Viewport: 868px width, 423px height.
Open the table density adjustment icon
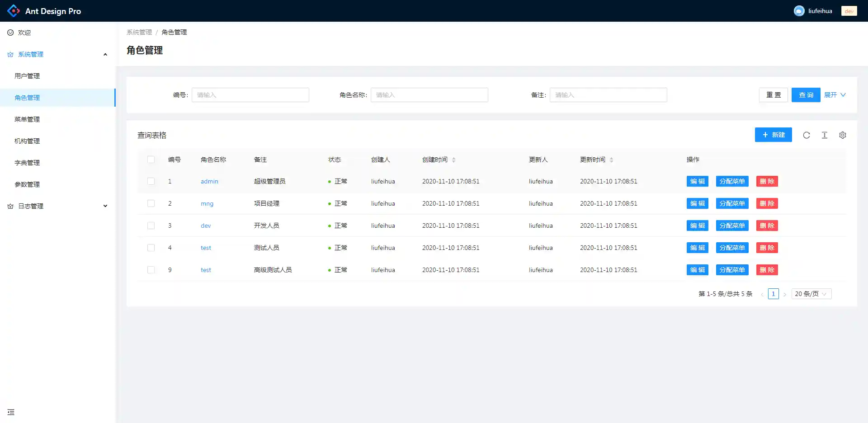tap(825, 135)
